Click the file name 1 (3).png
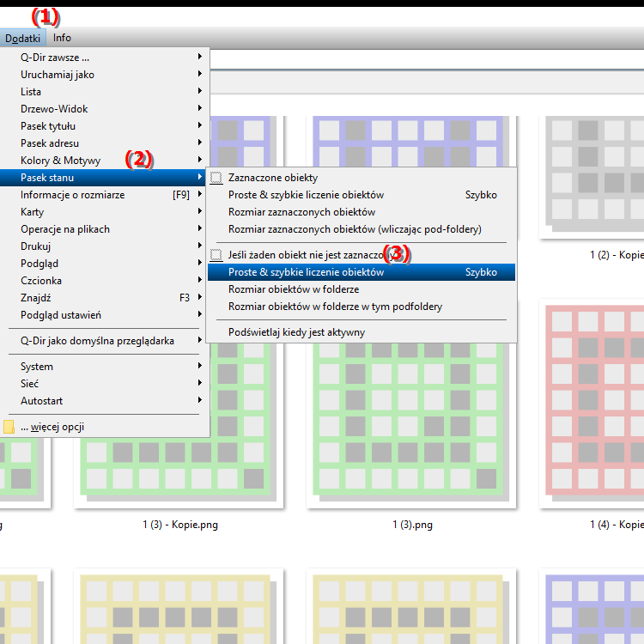The height and width of the screenshot is (644, 644). tap(412, 525)
